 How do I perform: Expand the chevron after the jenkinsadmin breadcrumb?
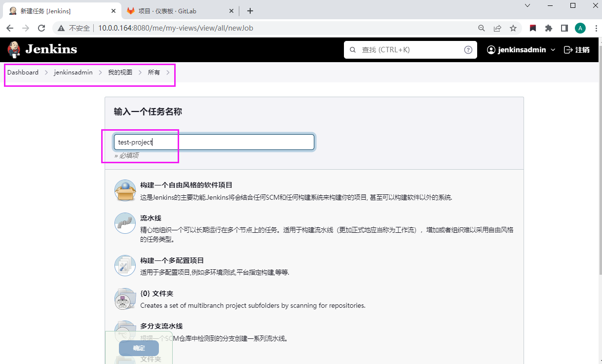pyautogui.click(x=100, y=73)
